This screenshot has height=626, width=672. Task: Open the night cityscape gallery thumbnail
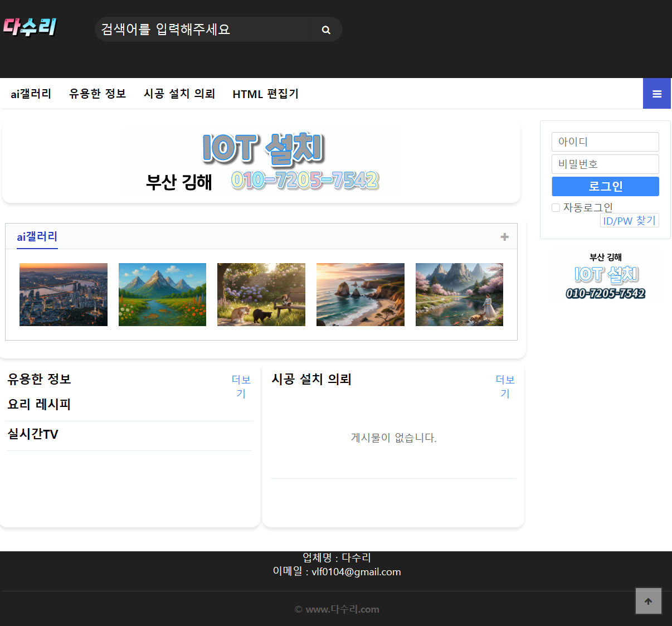point(64,294)
